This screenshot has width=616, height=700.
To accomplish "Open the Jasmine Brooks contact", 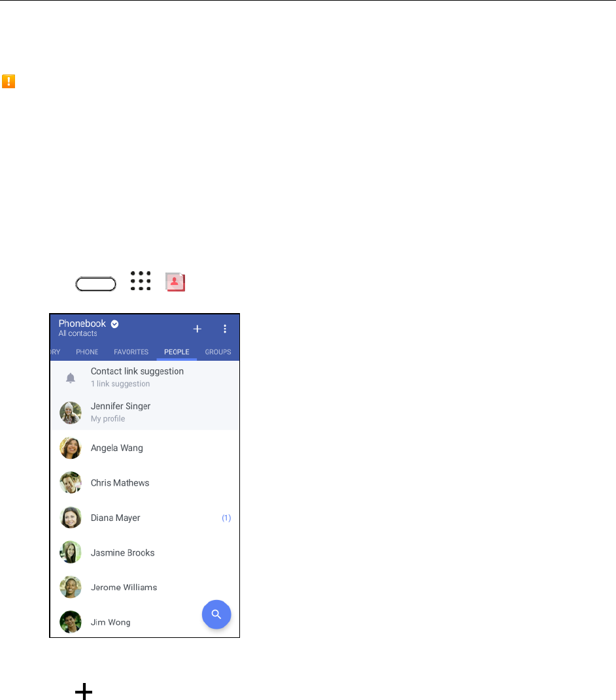I will [145, 553].
